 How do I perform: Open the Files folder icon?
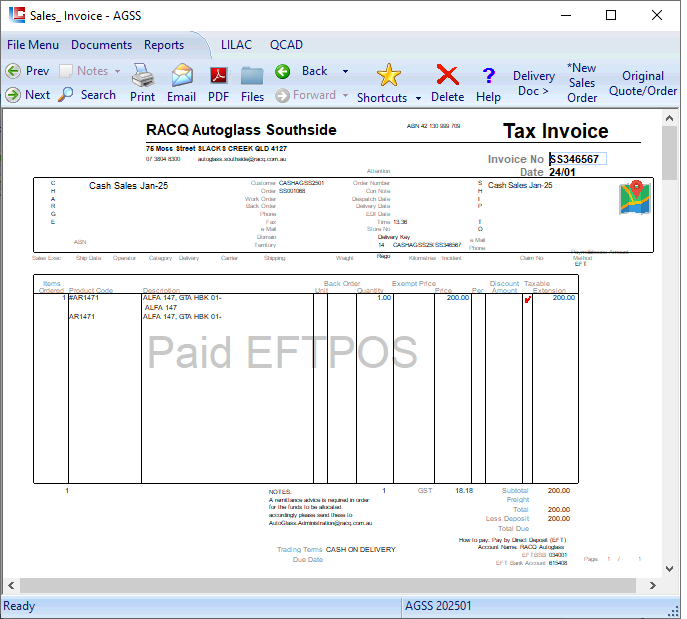pos(252,76)
